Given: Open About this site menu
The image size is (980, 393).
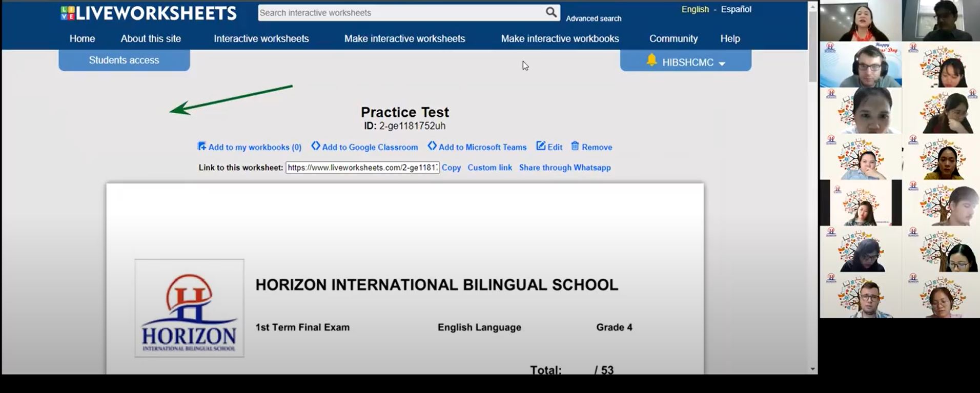Looking at the screenshot, I should tap(151, 38).
